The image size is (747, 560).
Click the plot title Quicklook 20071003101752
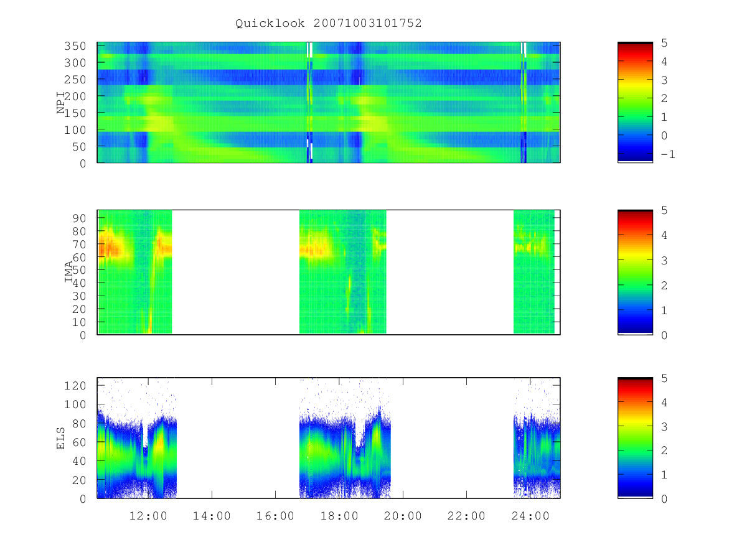[x=329, y=23]
